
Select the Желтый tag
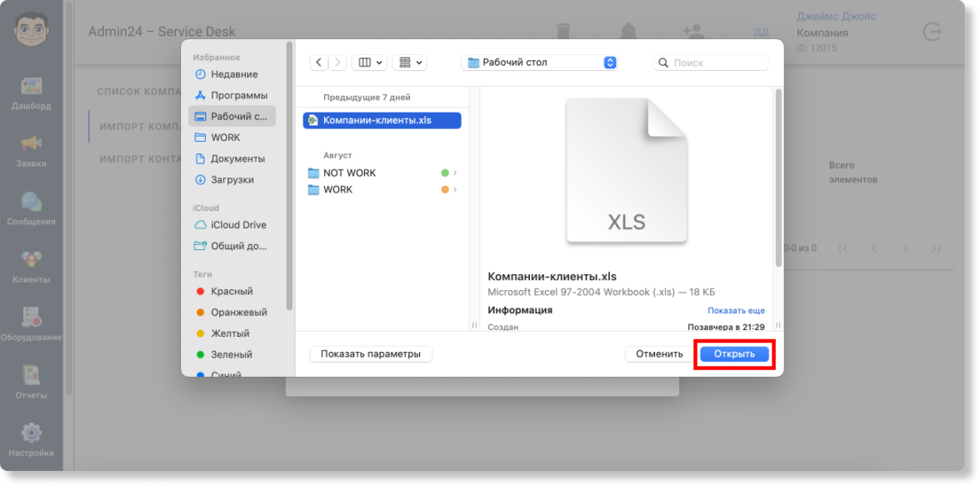pos(232,333)
